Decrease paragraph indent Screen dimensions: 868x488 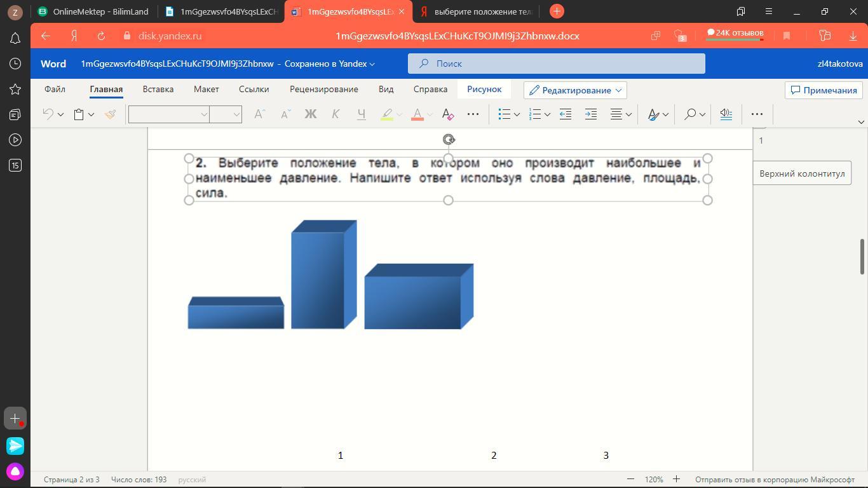click(x=565, y=114)
